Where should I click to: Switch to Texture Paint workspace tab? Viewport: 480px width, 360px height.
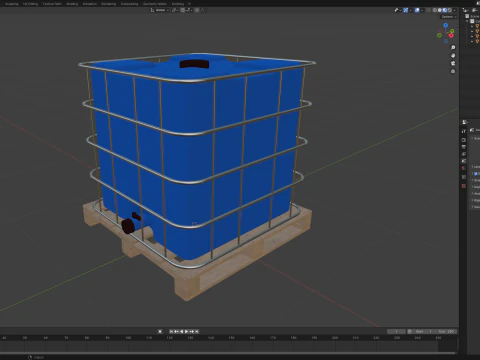click(52, 4)
